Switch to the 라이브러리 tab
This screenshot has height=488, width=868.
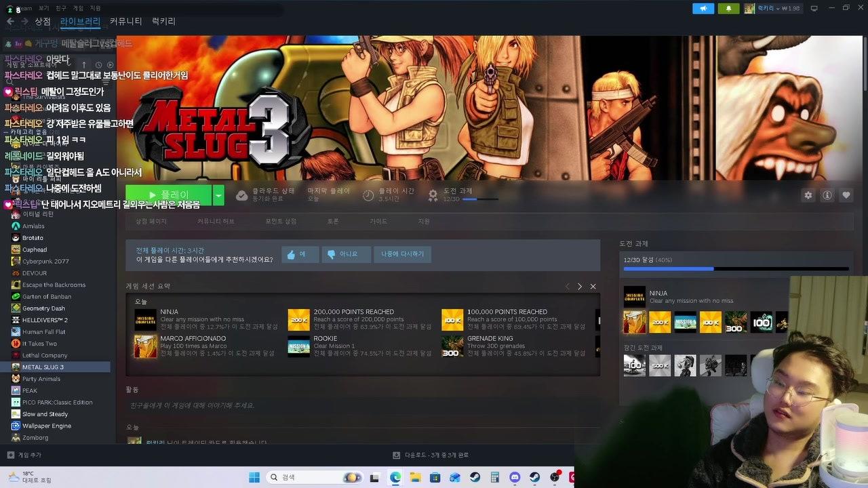pos(80,21)
